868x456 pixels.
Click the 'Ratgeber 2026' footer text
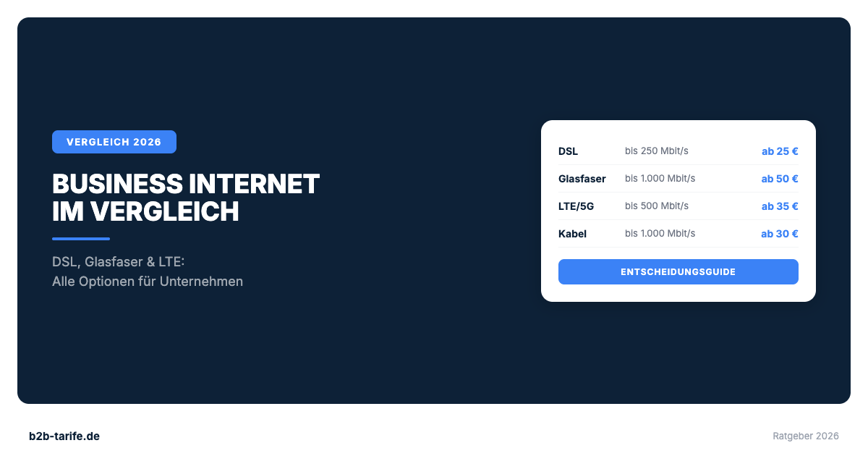coord(806,436)
